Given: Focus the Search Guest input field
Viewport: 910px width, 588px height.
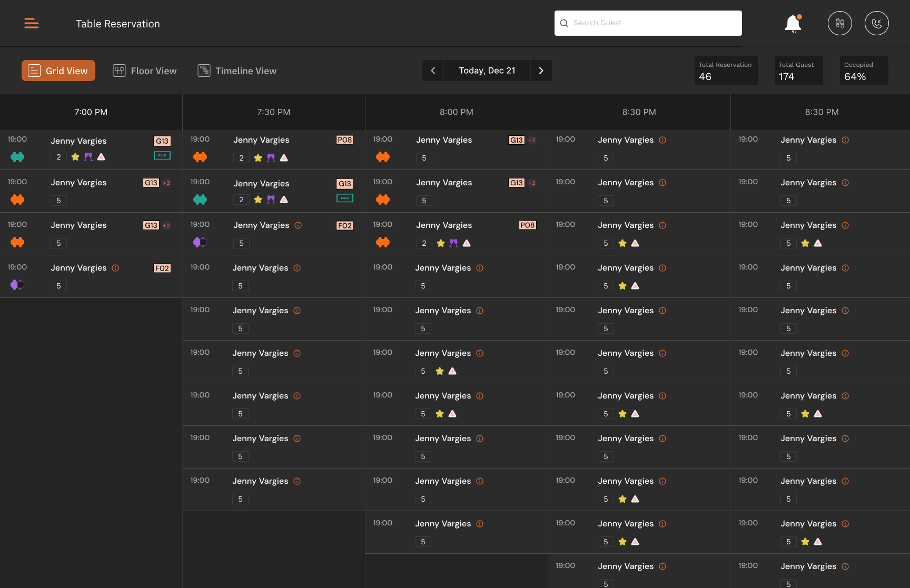Looking at the screenshot, I should [x=648, y=23].
